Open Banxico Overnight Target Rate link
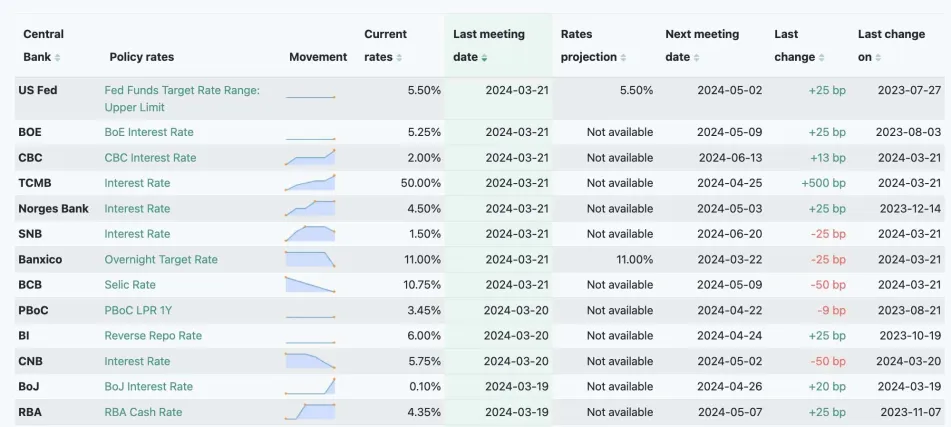 point(161,260)
